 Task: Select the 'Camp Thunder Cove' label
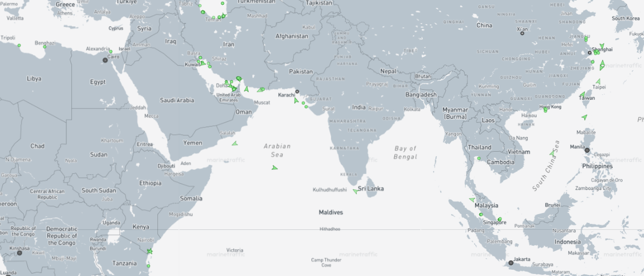pyautogui.click(x=326, y=262)
